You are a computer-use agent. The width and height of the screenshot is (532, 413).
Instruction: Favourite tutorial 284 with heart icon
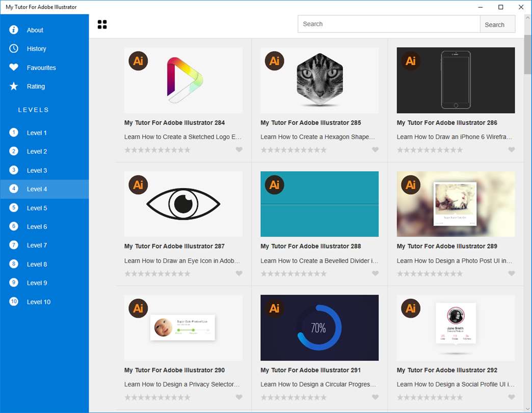[239, 150]
